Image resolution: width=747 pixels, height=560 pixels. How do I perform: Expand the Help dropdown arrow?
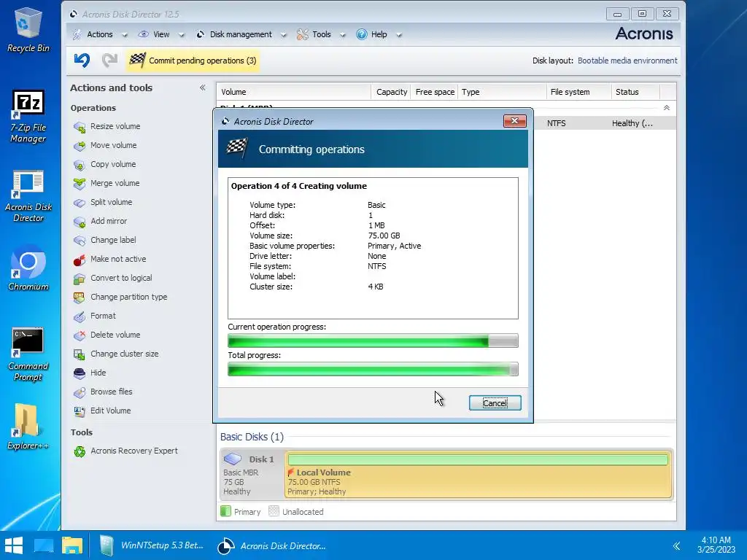tap(399, 35)
